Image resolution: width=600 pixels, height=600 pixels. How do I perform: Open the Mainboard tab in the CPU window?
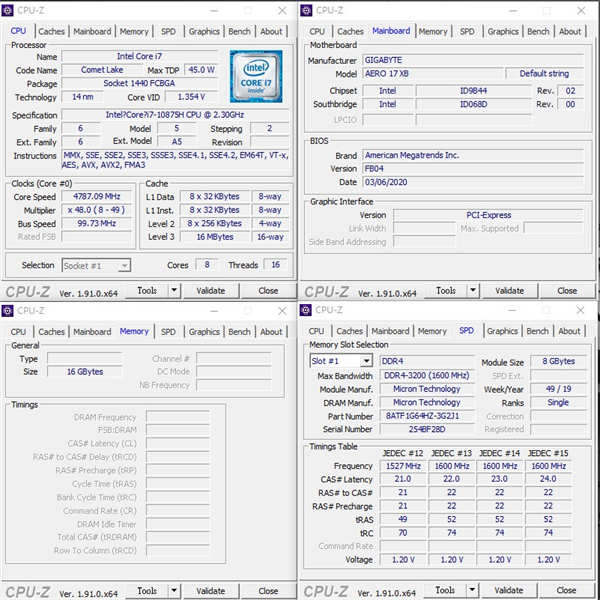pos(92,31)
